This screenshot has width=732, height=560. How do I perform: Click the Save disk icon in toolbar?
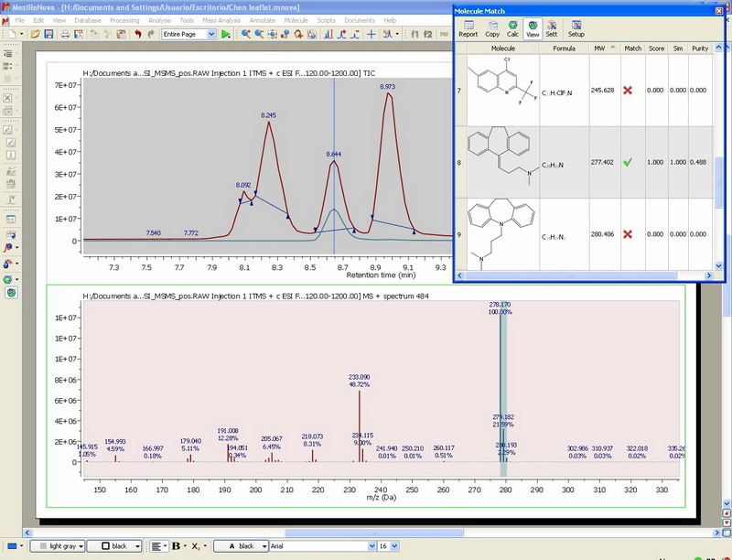click(x=50, y=34)
